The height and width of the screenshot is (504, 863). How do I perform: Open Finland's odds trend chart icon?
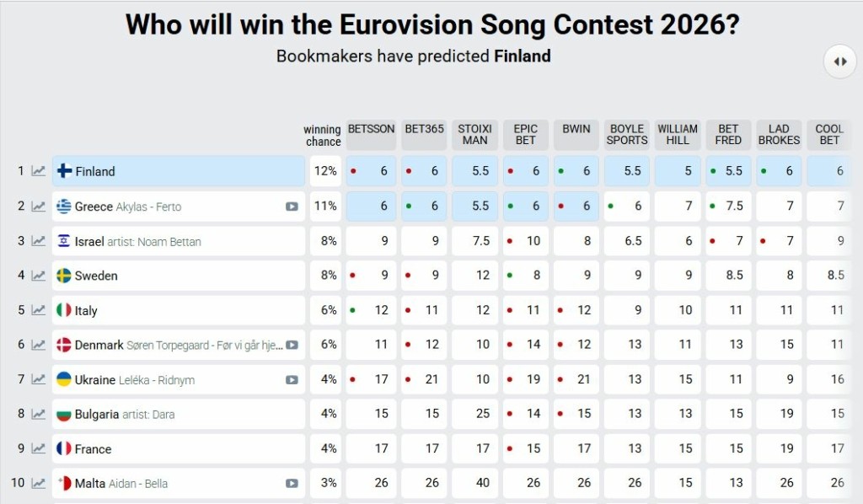point(39,171)
